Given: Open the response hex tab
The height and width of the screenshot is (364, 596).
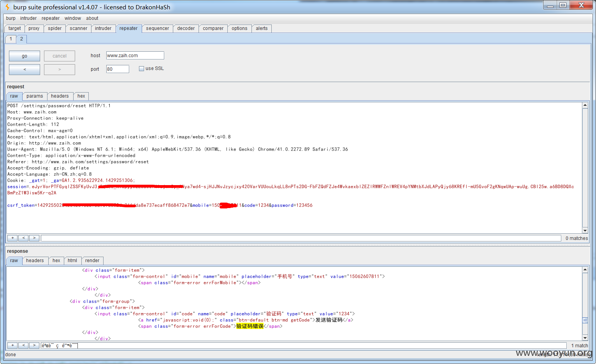Looking at the screenshot, I should [56, 261].
